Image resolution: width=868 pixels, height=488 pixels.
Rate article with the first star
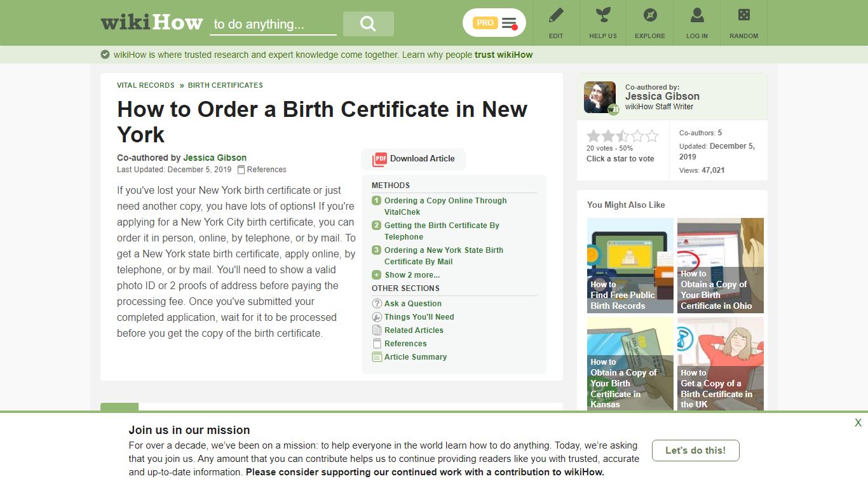click(593, 136)
